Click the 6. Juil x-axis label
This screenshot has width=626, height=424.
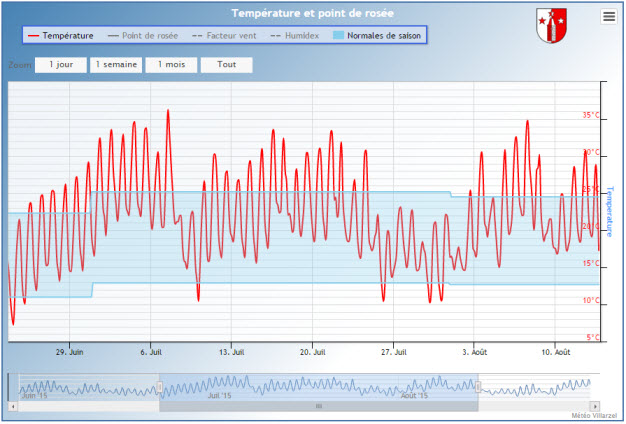point(153,352)
